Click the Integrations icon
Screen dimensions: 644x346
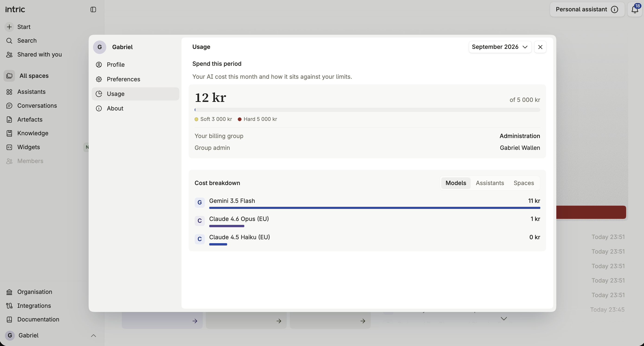9,306
